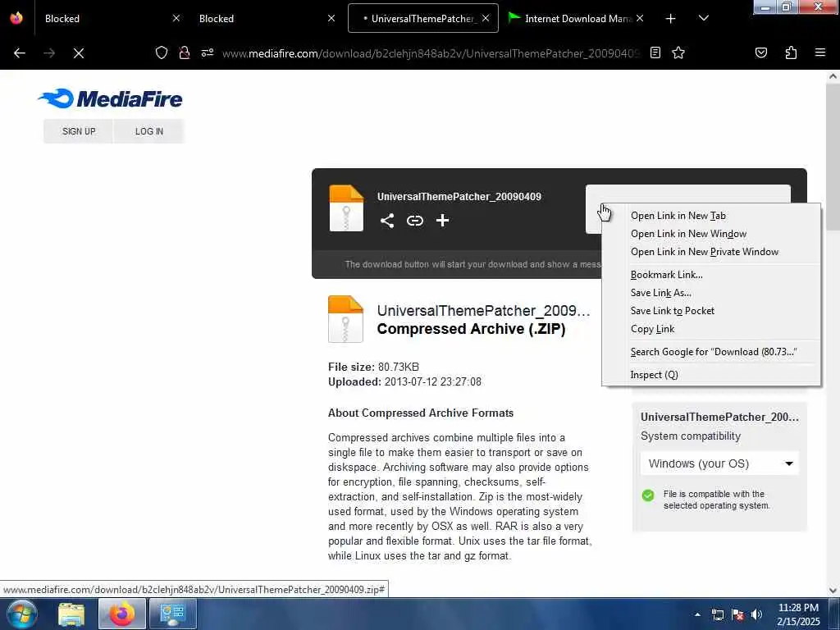Click the forward navigation arrow
Viewport: 840px width, 630px height.
point(49,53)
